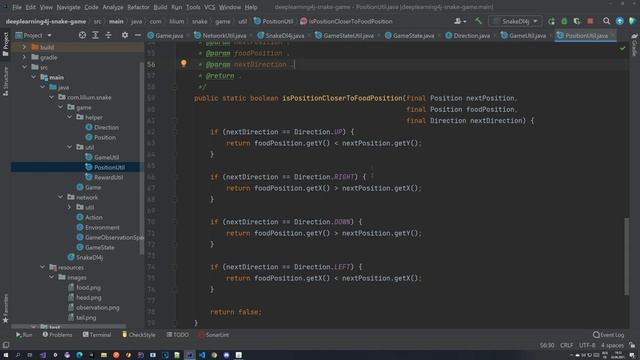Open the TODO tool window
This screenshot has height=360, width=640.
coord(178,335)
